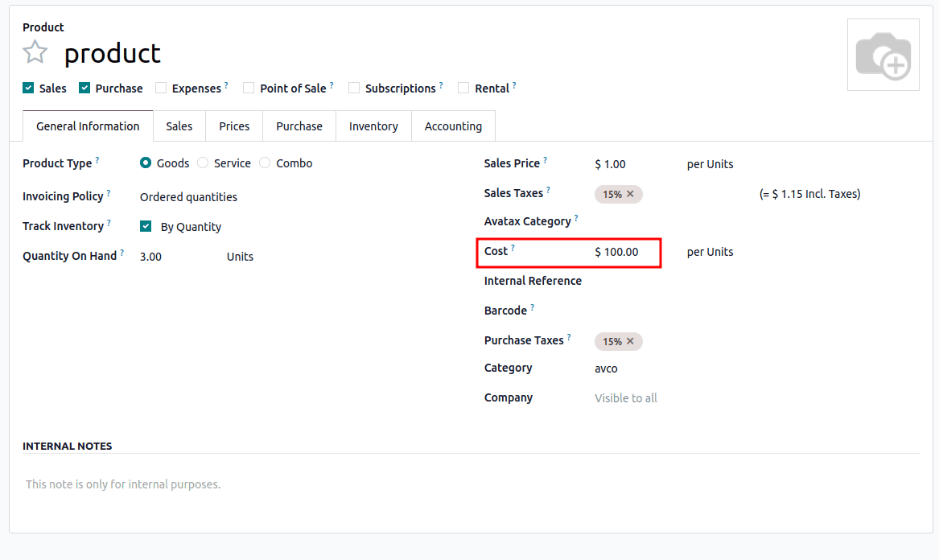Open help tooltip for Product Type
This screenshot has width=939, height=560.
(x=97, y=160)
